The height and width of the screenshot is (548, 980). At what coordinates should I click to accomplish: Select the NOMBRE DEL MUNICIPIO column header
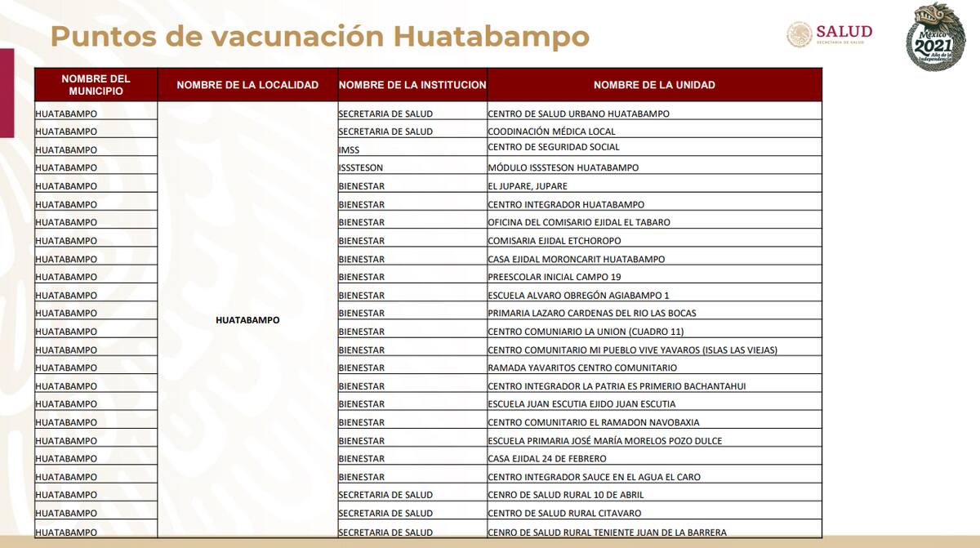click(x=96, y=85)
